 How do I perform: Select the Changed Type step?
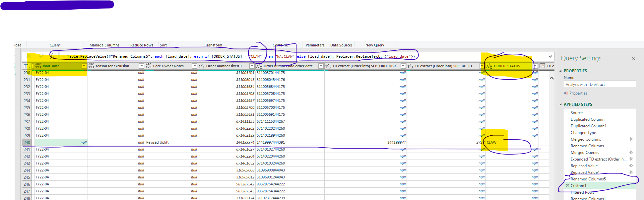(583, 133)
